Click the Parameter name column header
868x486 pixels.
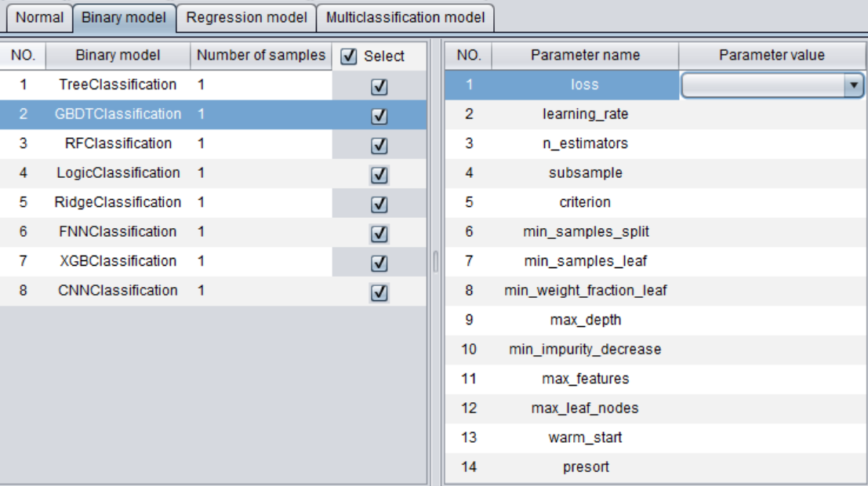click(585, 56)
